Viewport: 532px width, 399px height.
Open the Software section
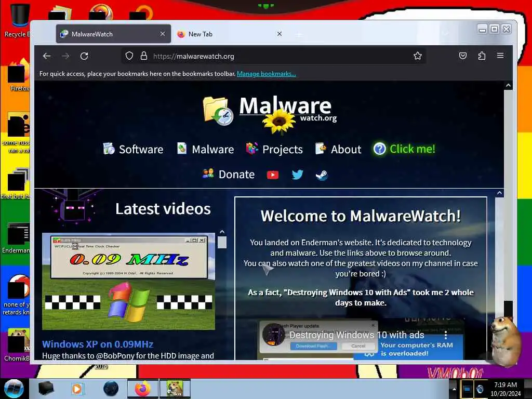pos(134,149)
